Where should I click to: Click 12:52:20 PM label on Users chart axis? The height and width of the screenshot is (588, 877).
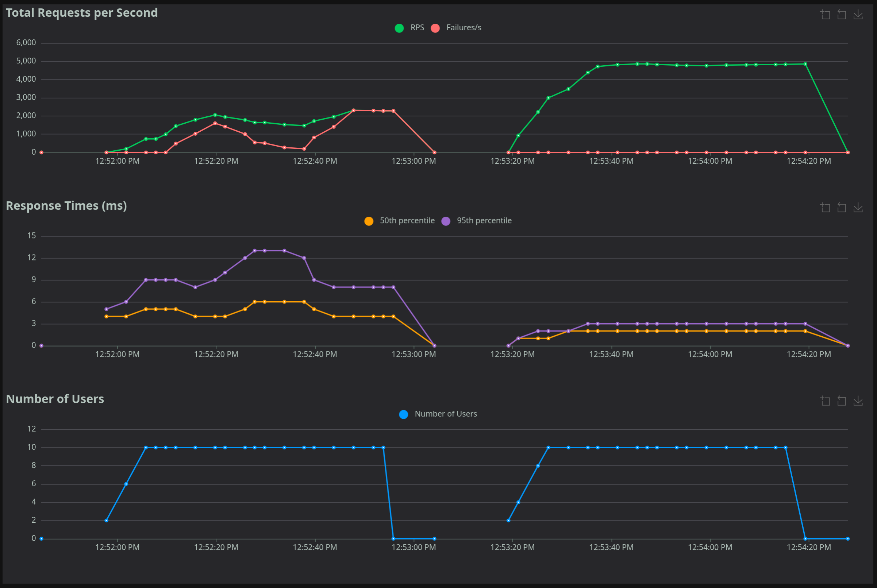[216, 548]
